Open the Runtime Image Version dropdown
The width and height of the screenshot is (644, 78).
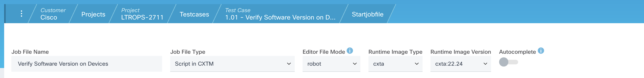(x=461, y=64)
